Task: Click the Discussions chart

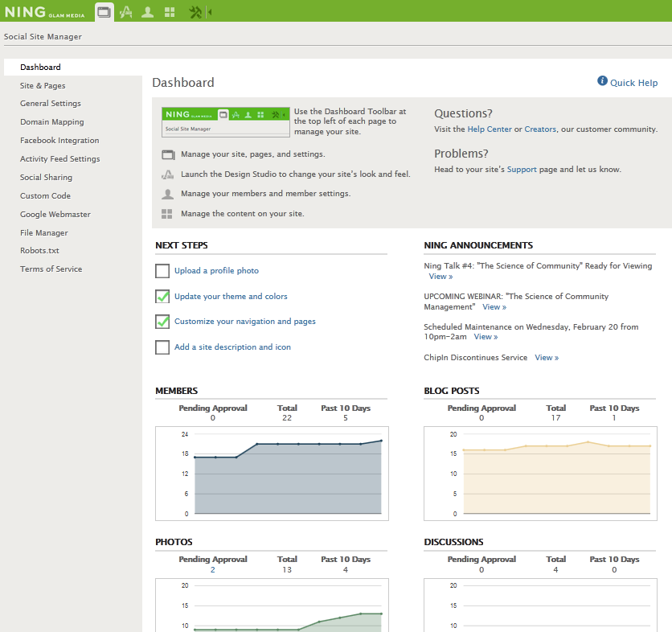Action: click(540, 605)
